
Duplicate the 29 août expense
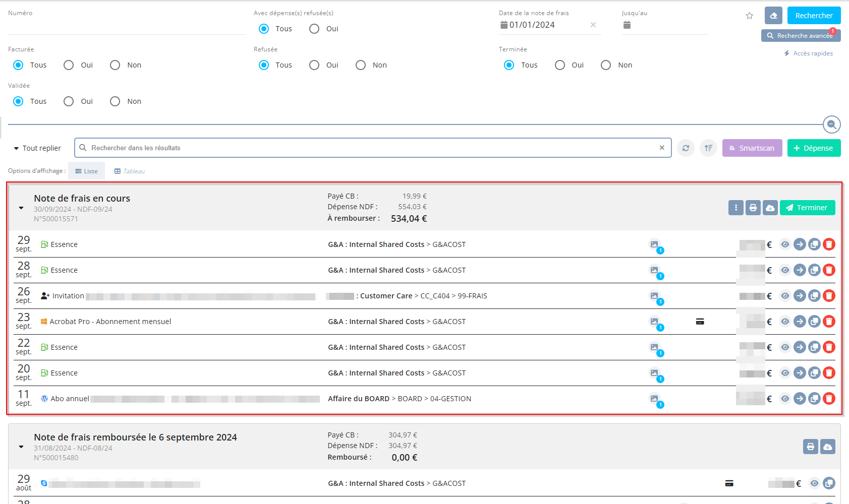(x=829, y=483)
